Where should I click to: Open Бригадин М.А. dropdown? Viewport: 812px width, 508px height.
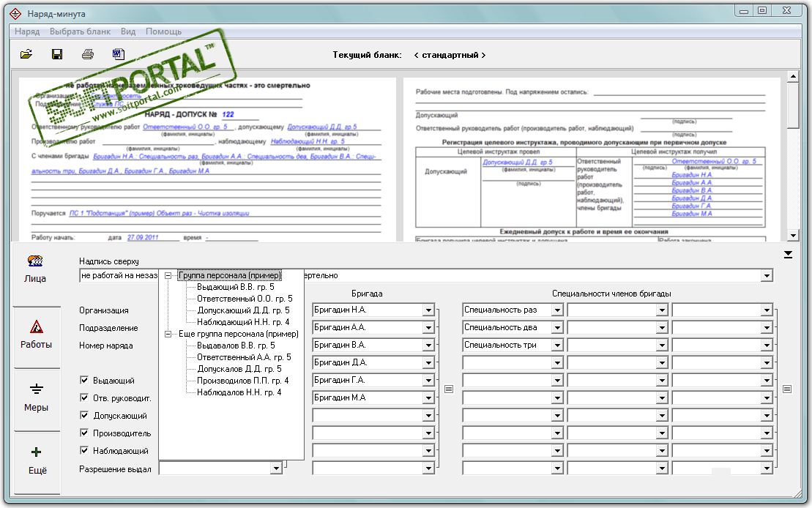[428, 398]
